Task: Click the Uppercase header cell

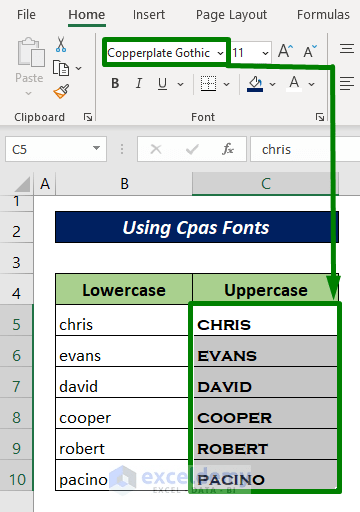Action: tap(265, 290)
